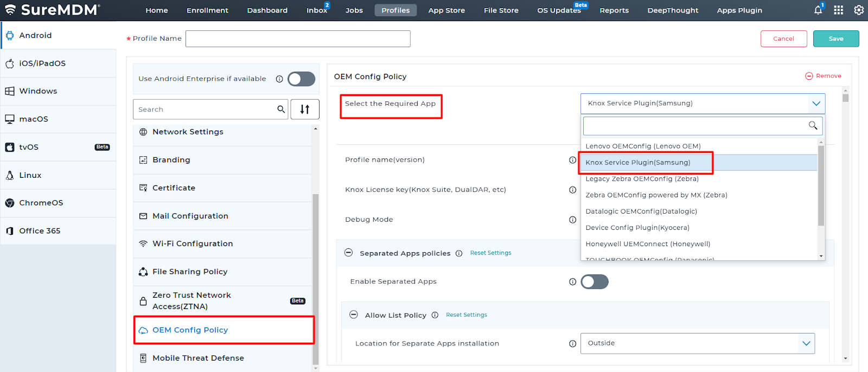Select the Office 365 platform

tap(58, 231)
